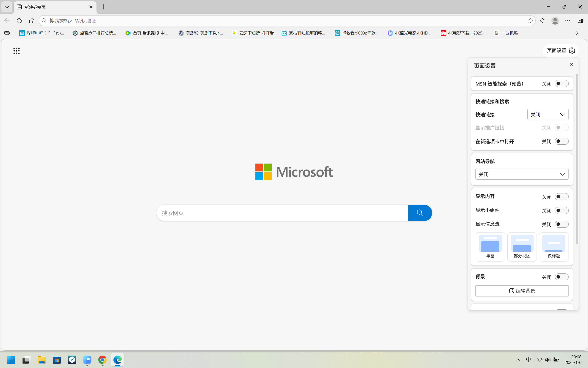Expand the 快速链接 dropdown
Viewport: 588px width, 368px height.
click(548, 114)
